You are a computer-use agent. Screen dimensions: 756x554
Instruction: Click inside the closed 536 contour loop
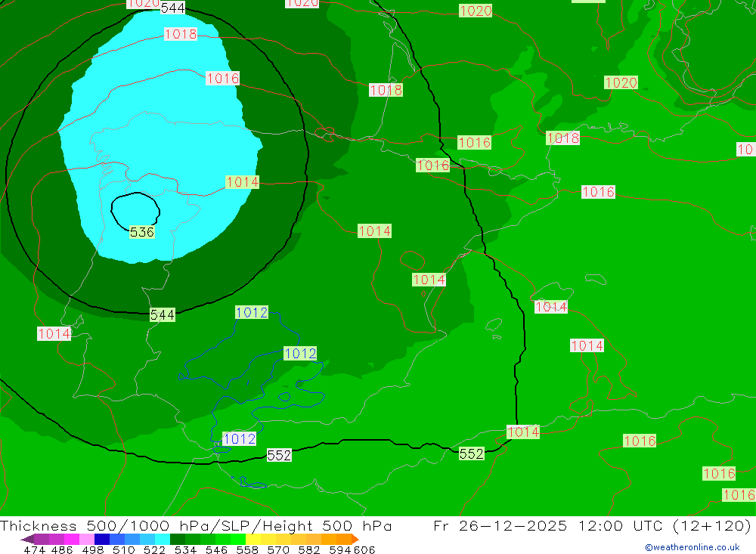click(x=135, y=209)
